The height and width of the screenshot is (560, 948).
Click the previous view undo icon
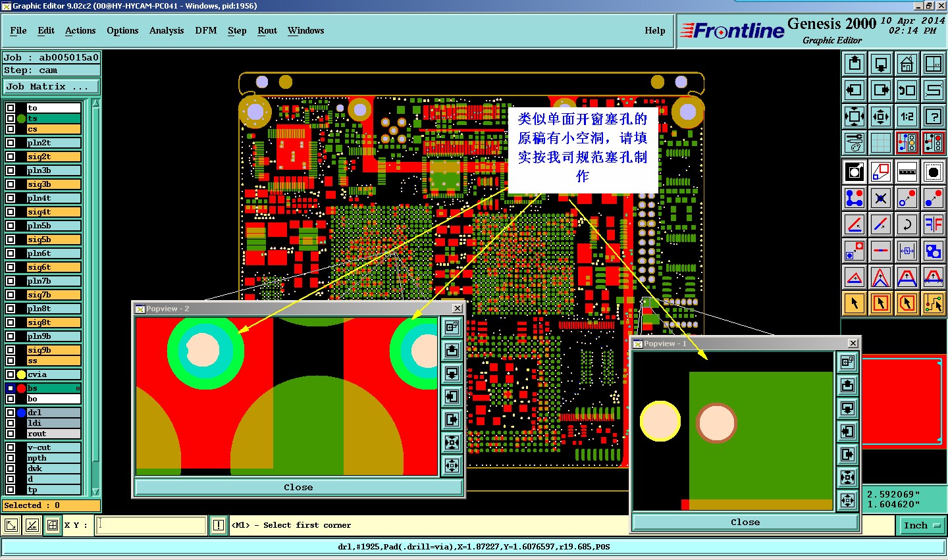pos(907,90)
